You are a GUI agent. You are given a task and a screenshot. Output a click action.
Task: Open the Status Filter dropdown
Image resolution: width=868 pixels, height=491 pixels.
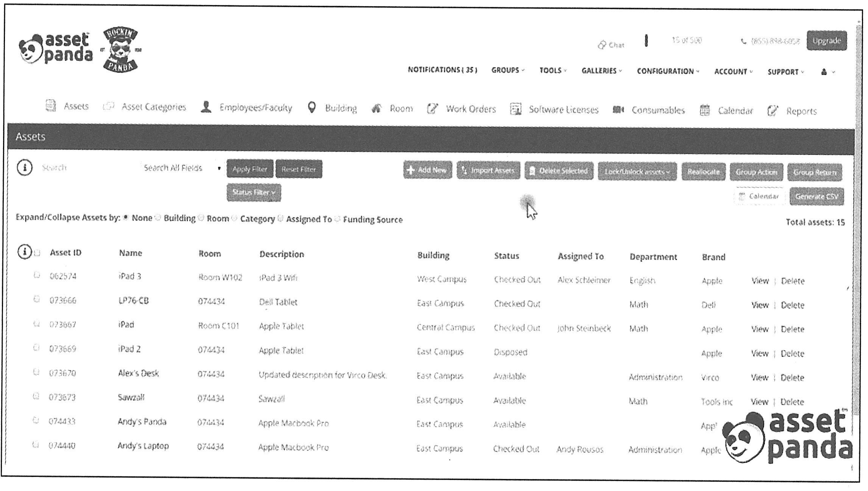pos(254,192)
